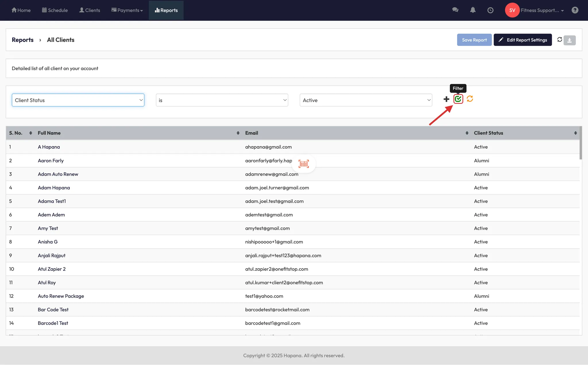
Task: Expand the 'is' condition dropdown
Action: click(222, 100)
